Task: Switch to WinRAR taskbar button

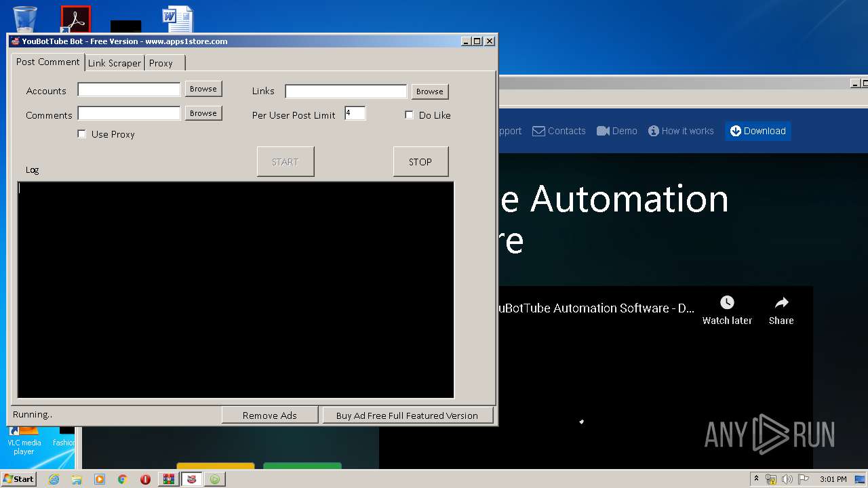Action: [x=168, y=479]
